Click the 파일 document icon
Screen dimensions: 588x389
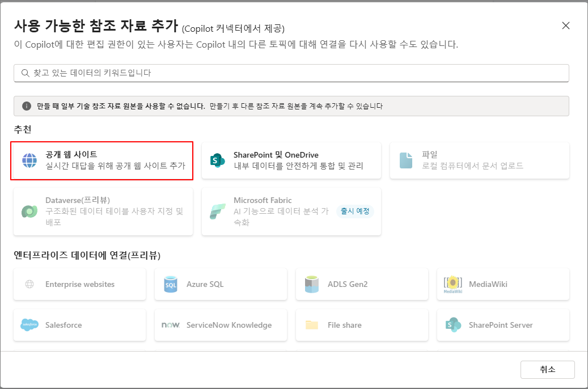406,160
